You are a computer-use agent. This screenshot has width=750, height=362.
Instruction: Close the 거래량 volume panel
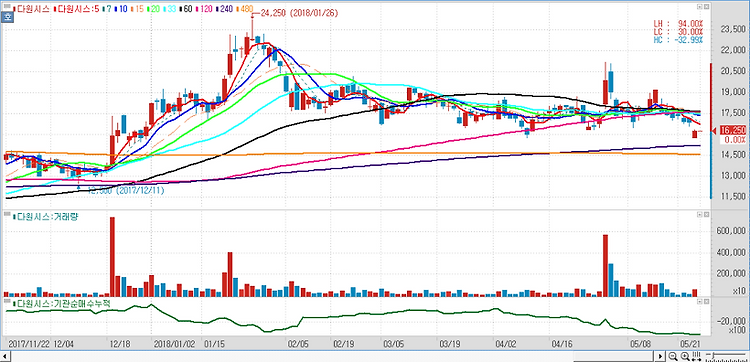pyautogui.click(x=706, y=215)
